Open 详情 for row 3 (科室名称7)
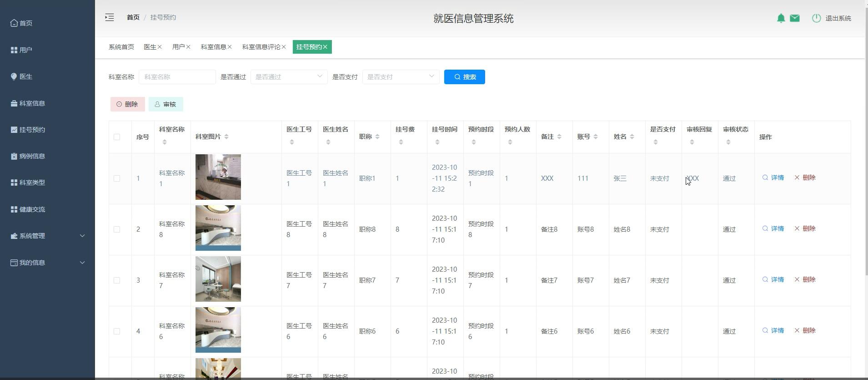868x380 pixels. [x=773, y=279]
